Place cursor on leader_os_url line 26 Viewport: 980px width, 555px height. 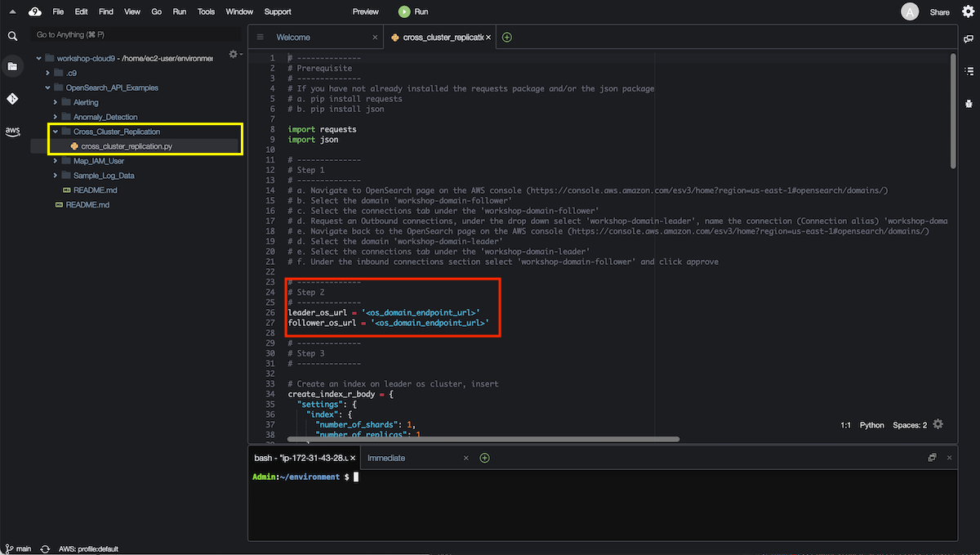(384, 312)
